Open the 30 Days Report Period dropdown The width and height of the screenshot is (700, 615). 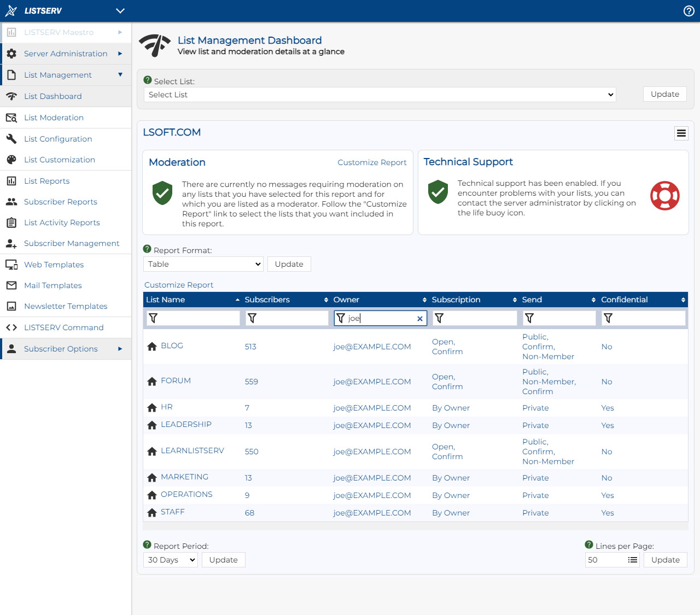tap(171, 560)
